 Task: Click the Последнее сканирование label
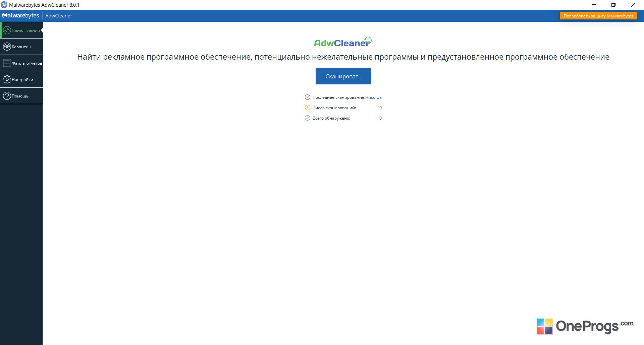(x=339, y=97)
